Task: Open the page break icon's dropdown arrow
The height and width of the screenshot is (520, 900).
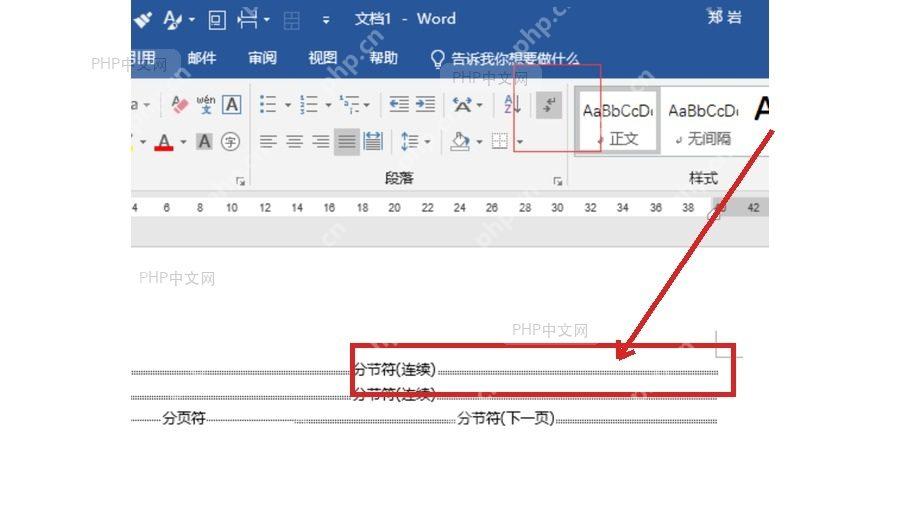Action: (267, 20)
